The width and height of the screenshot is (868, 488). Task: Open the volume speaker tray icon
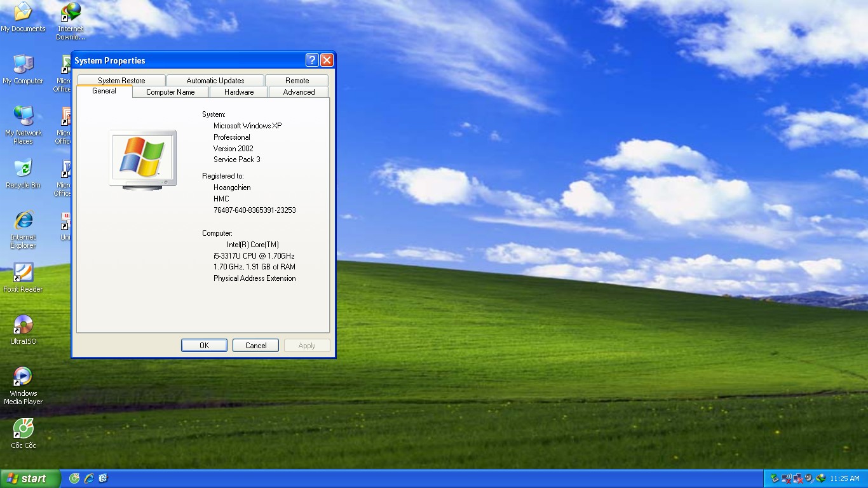pyautogui.click(x=809, y=478)
